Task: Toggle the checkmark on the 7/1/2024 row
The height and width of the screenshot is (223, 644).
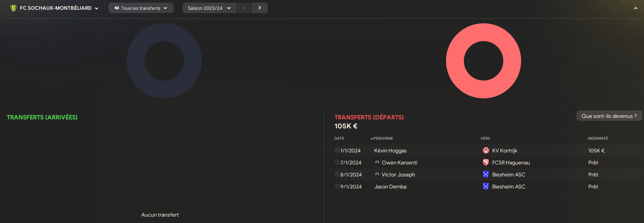Action: (x=337, y=163)
